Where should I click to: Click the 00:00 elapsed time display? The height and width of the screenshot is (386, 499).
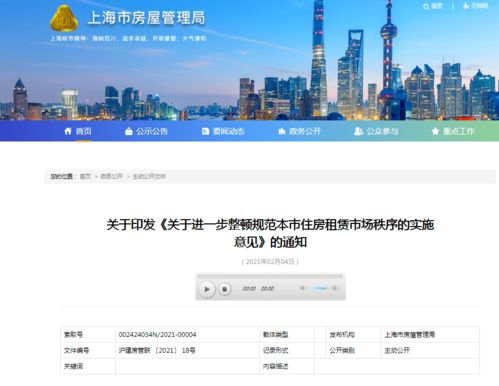click(249, 289)
